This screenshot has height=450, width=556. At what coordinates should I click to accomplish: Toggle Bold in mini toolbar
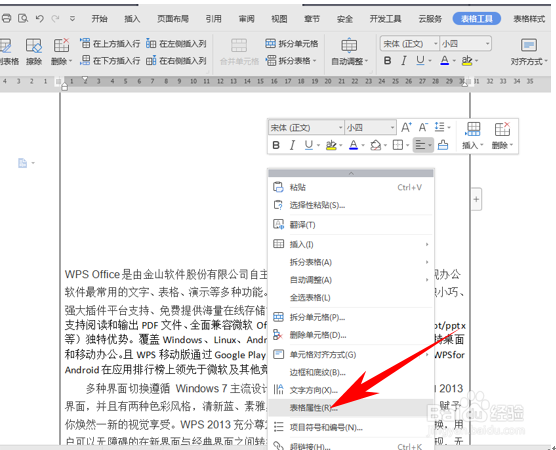(276, 145)
